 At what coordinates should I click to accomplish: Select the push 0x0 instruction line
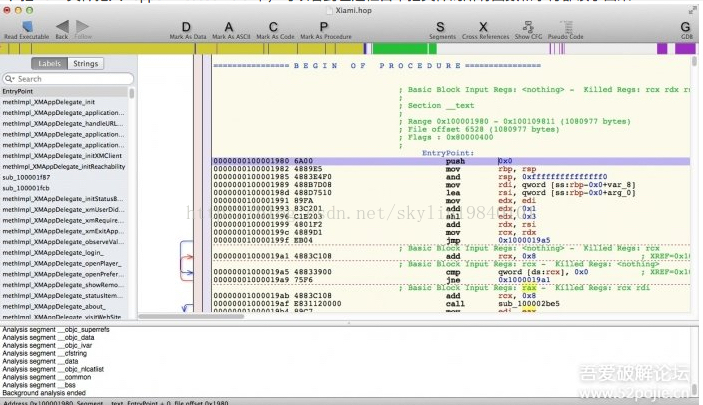point(451,161)
